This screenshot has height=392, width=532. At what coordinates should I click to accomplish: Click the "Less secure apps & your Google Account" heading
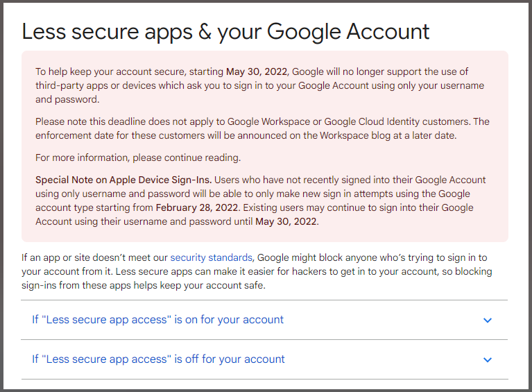(225, 32)
